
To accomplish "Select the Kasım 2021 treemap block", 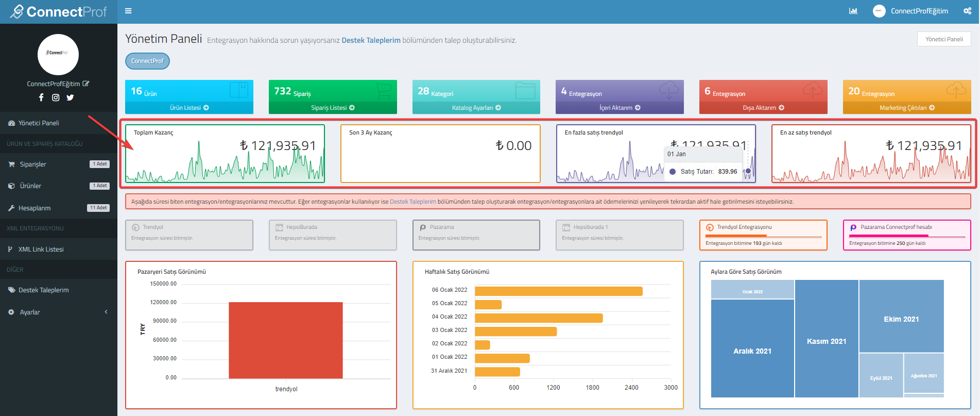I will (x=827, y=339).
